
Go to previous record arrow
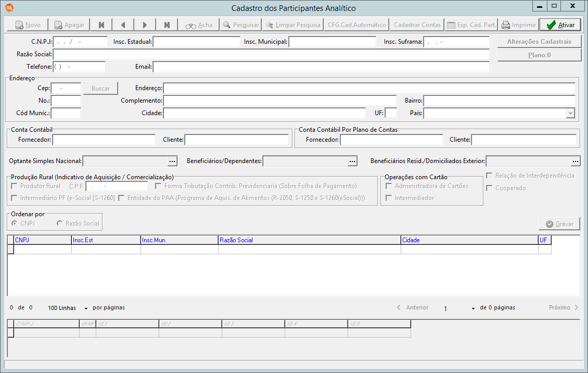[x=123, y=25]
